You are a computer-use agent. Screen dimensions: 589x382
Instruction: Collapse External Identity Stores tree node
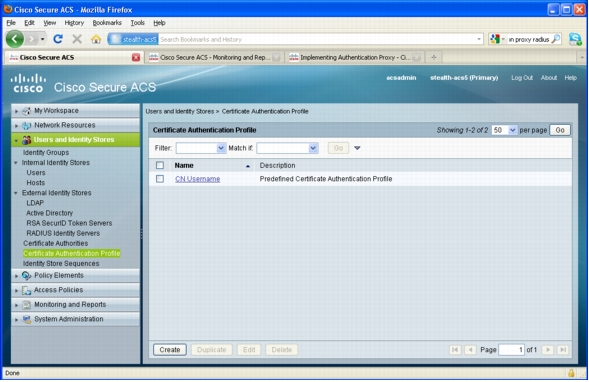click(16, 193)
